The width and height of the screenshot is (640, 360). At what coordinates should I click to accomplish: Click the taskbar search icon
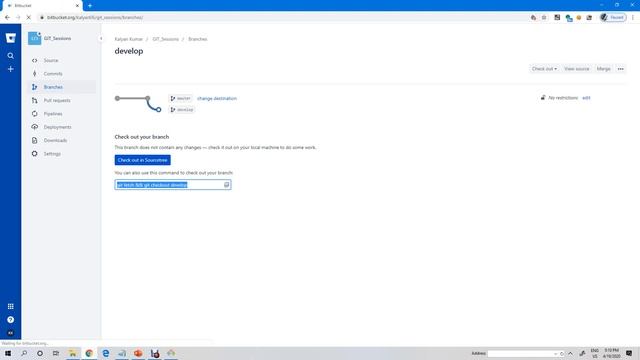pos(24,353)
